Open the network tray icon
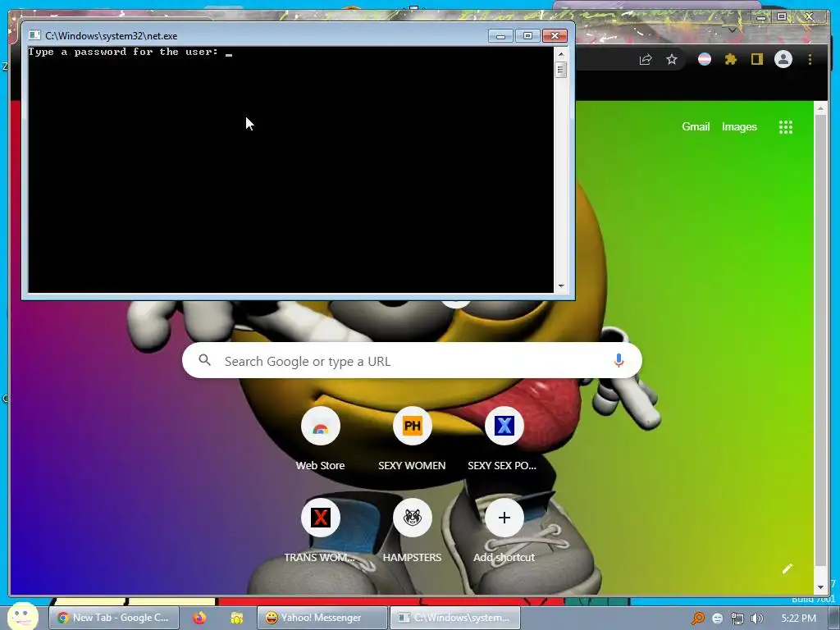 pos(737,619)
